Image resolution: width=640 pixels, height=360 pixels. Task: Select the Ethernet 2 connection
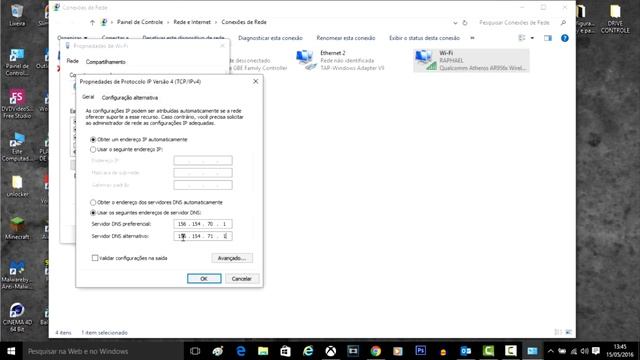coord(340,60)
